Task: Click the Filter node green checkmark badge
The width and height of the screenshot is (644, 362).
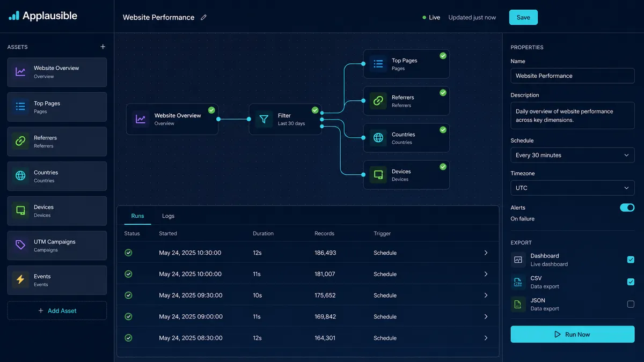Action: 315,110
